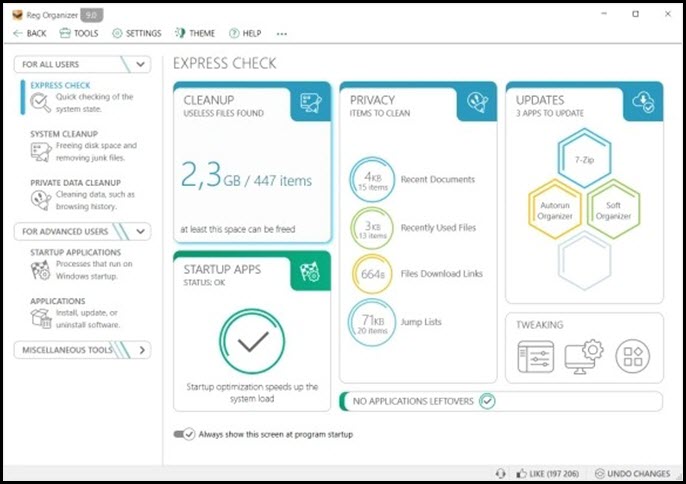Click the Autorun Organizer update hexagon

[x=555, y=210]
